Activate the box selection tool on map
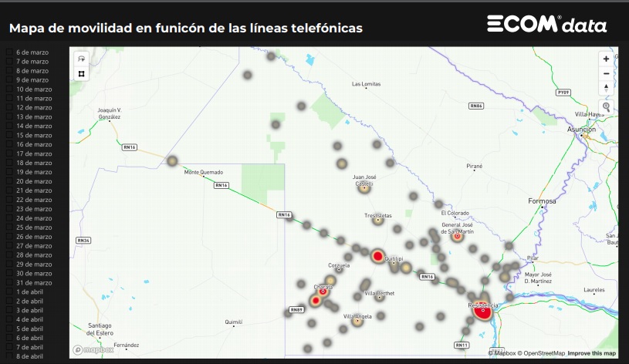The width and height of the screenshot is (629, 364). (x=82, y=74)
